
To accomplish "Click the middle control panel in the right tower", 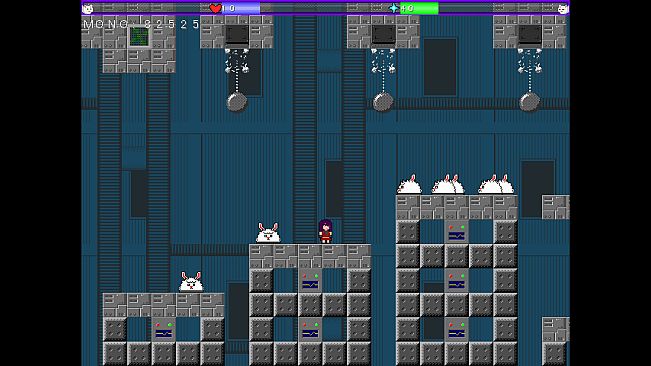I will [456, 281].
